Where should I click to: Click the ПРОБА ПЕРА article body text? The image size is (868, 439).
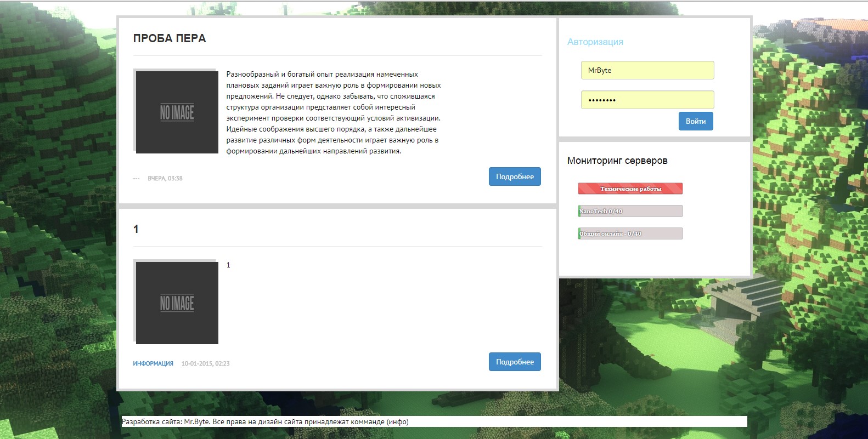(333, 112)
